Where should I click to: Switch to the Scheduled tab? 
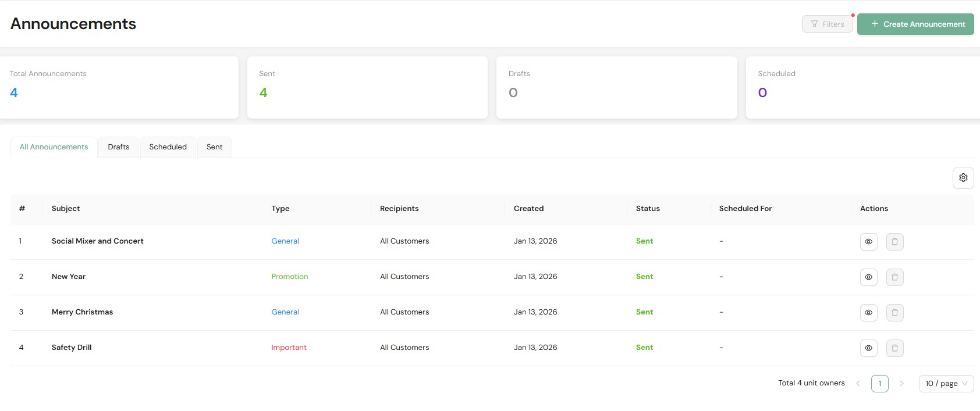click(168, 147)
